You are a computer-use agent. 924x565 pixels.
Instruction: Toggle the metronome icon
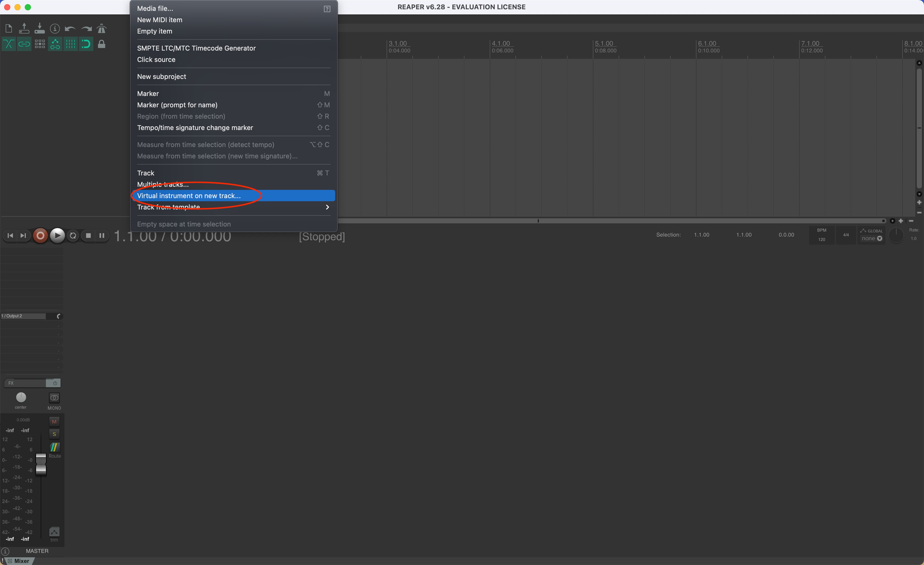101,29
